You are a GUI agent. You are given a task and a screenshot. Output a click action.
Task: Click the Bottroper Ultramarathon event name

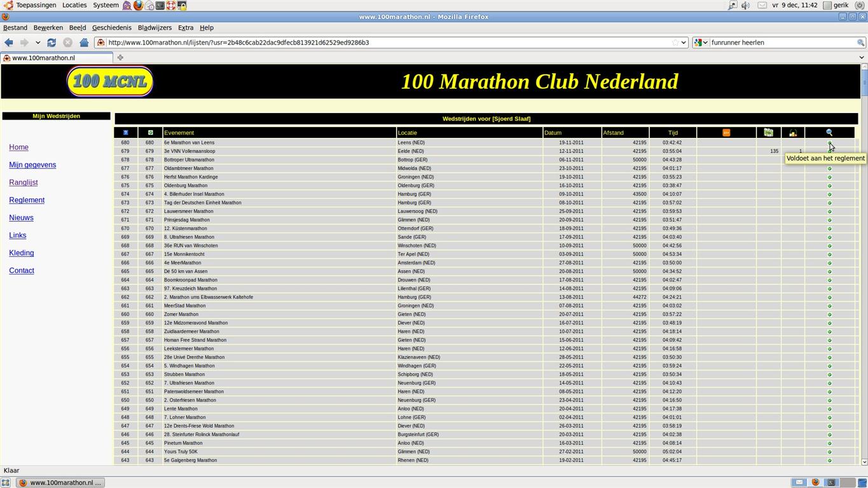point(189,160)
